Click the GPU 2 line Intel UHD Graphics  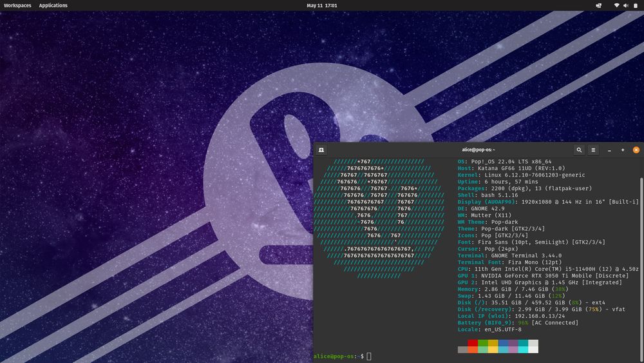540,282
